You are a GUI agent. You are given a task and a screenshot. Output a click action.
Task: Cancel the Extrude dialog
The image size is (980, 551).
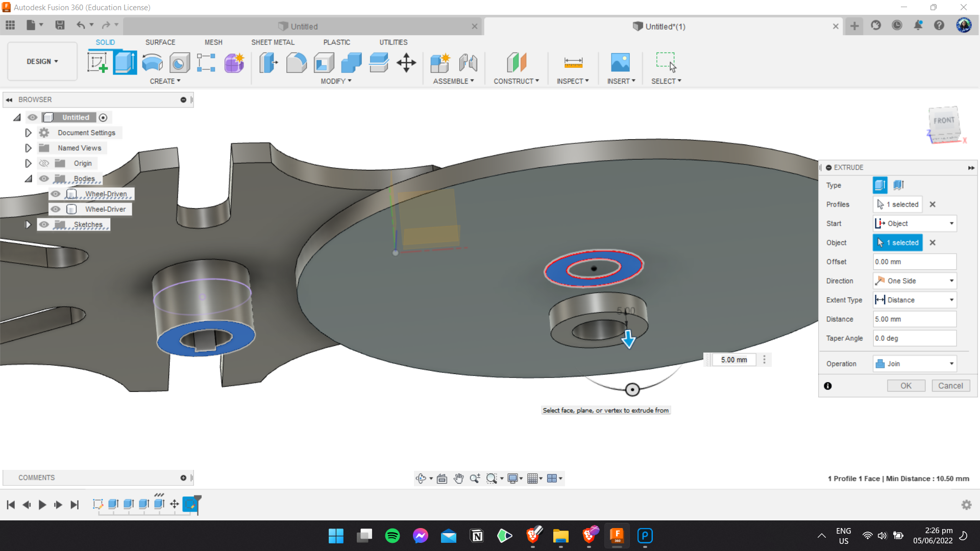950,386
